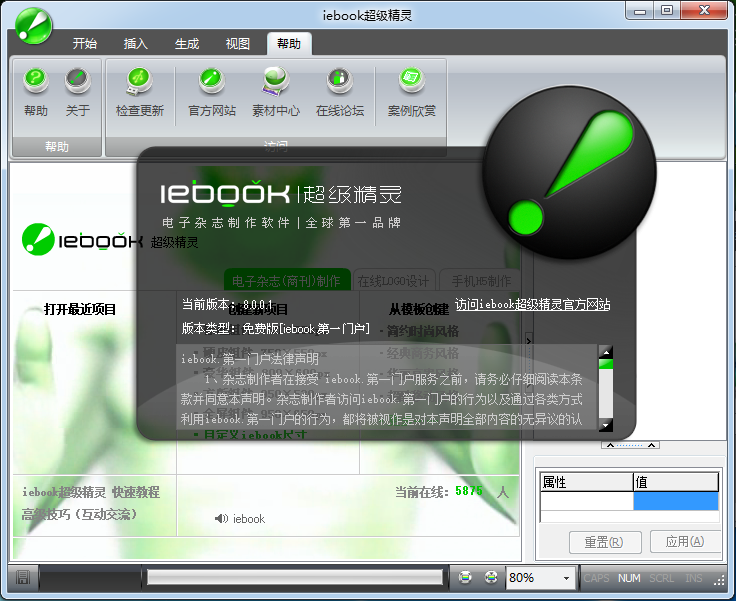Click 自定义iebook尺寸 option
Screen dimensions: 736x601
[x=255, y=435]
